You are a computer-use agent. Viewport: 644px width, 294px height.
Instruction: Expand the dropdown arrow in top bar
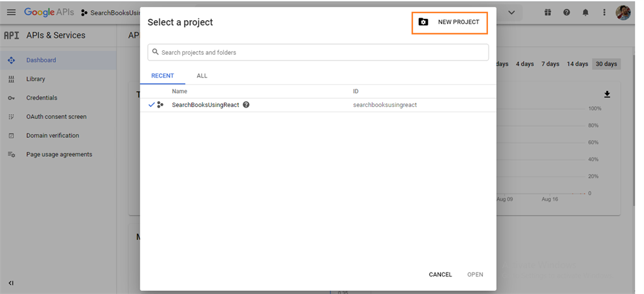511,13
